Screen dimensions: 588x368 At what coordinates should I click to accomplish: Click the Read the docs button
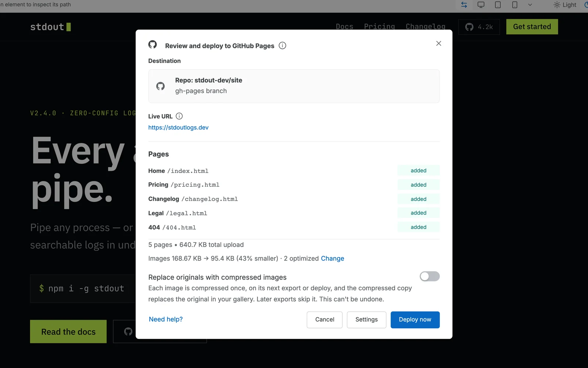68,332
